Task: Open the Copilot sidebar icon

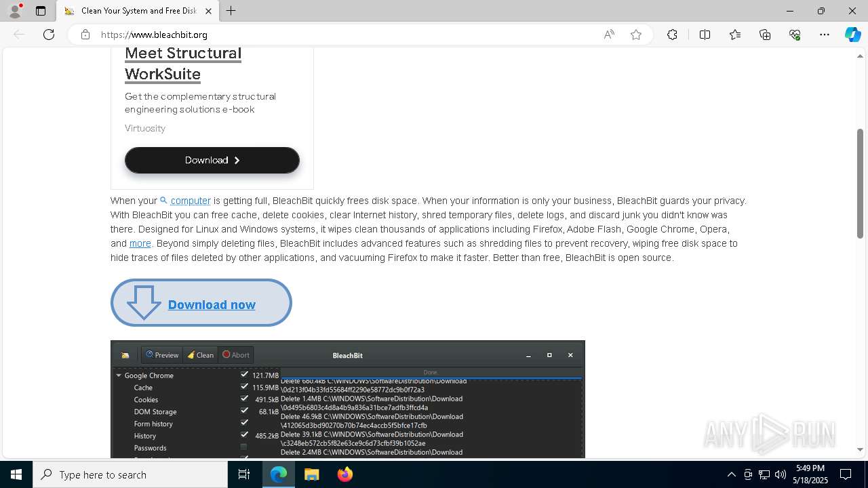Action: 852,35
